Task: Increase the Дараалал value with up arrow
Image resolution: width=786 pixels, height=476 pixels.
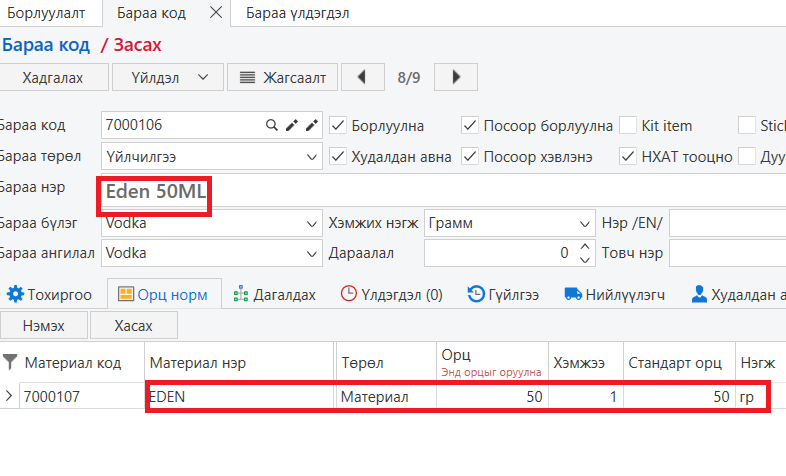Action: [x=584, y=247]
